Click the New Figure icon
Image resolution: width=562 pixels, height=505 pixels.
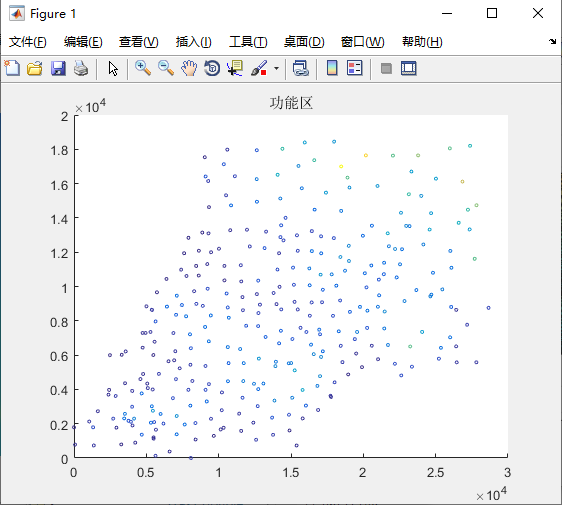pos(12,68)
